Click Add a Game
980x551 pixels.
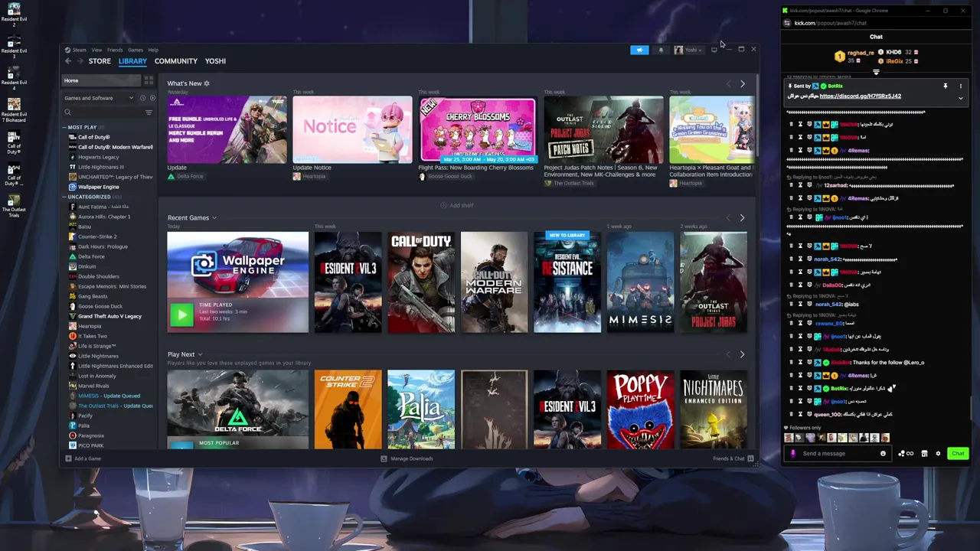coord(83,458)
